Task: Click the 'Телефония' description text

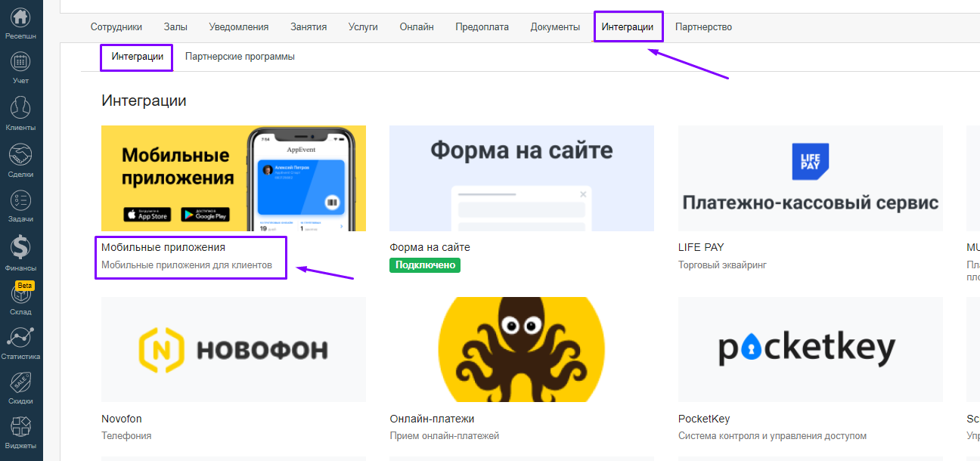Action: tap(126, 436)
